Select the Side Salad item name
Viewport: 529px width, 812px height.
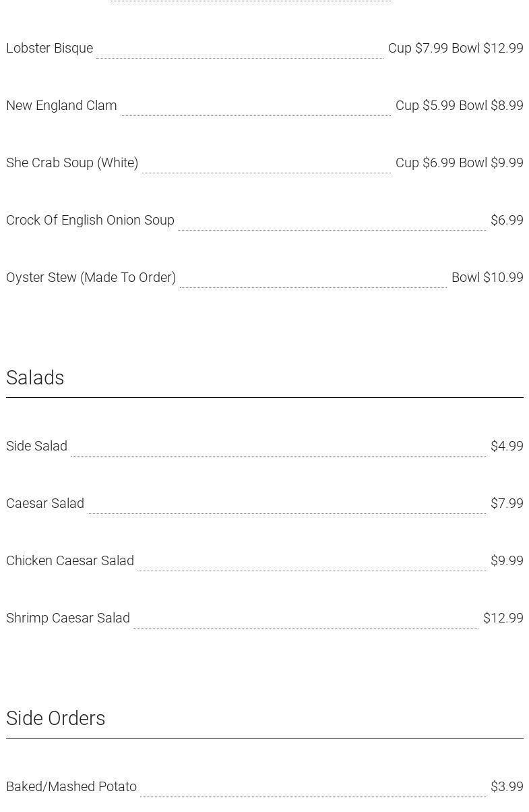coord(36,446)
